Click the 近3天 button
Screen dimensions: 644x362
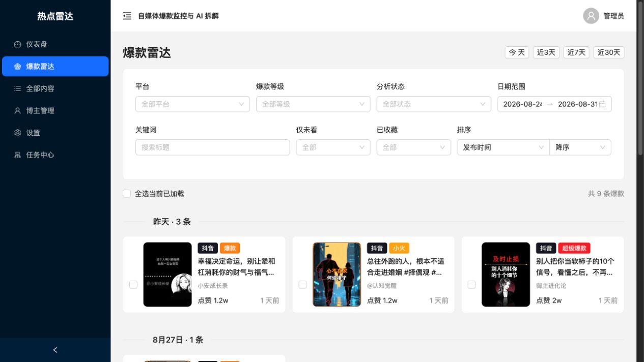point(546,52)
